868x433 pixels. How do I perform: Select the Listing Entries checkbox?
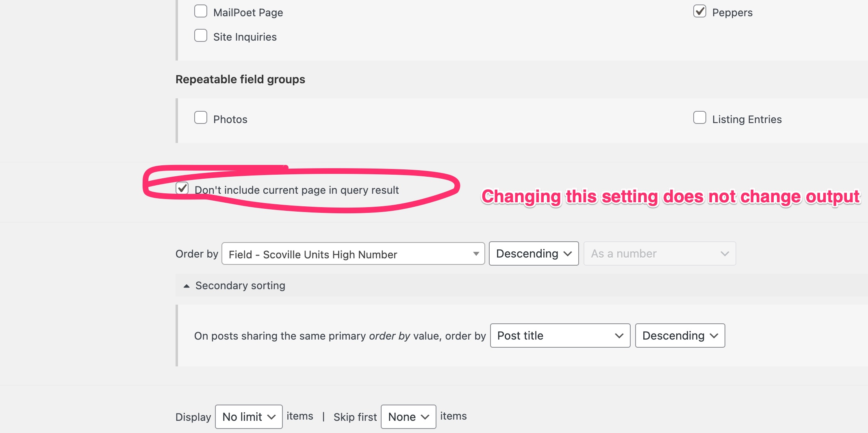(700, 117)
